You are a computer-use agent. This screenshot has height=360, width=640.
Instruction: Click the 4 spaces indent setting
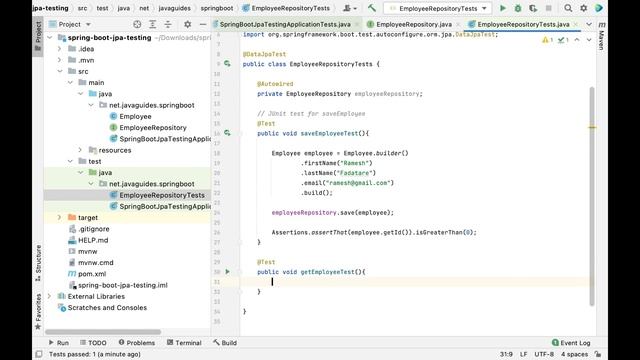(574, 354)
